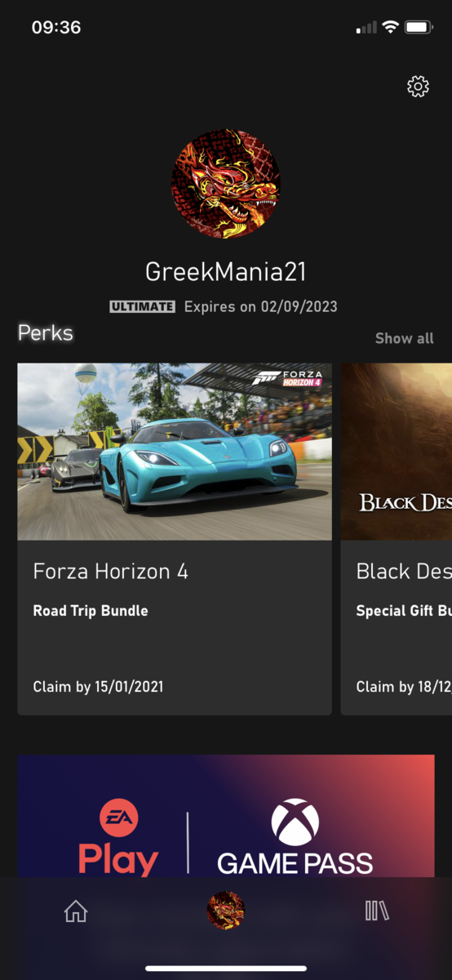Tap the Xbox Game Pass logo

pyautogui.click(x=295, y=837)
